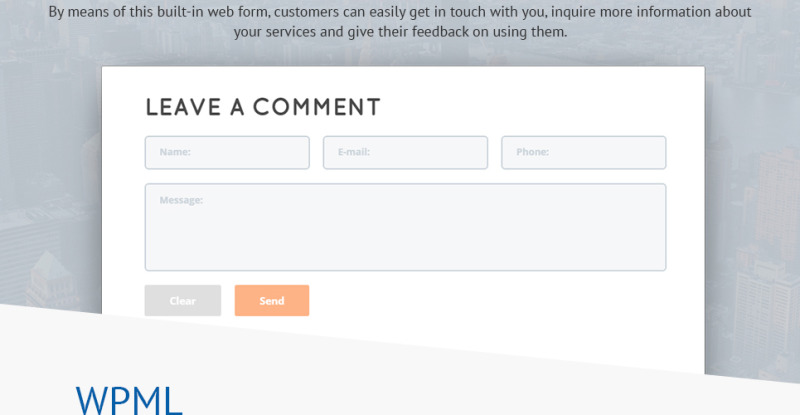Click the blue WPML heading

coord(129,401)
